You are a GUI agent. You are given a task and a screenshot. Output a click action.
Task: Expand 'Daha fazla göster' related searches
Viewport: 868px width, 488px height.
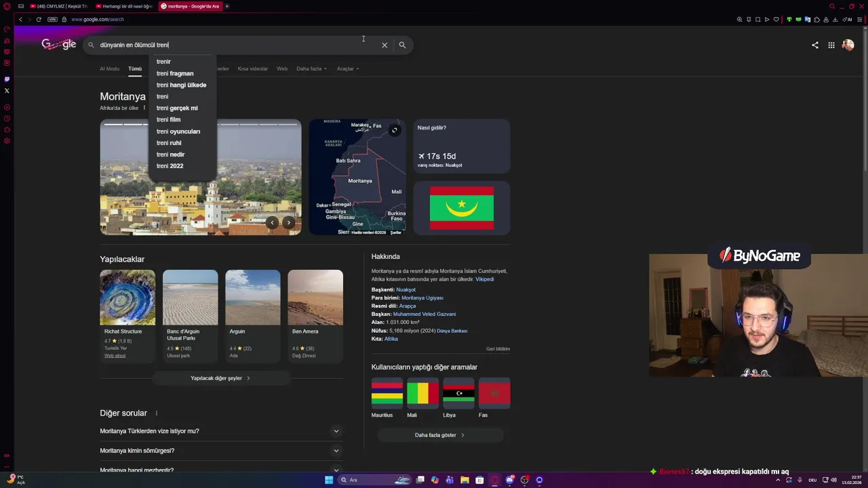click(x=439, y=435)
